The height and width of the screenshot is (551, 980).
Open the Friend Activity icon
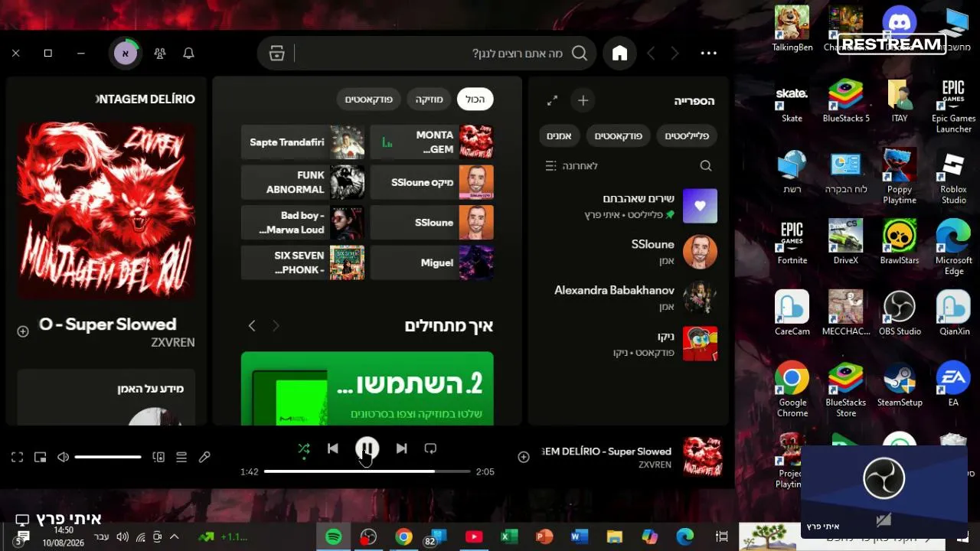pos(159,53)
